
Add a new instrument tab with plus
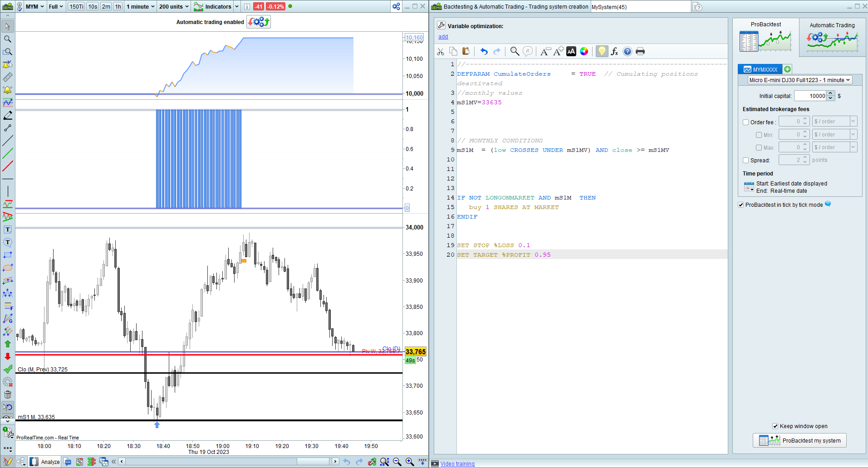788,69
